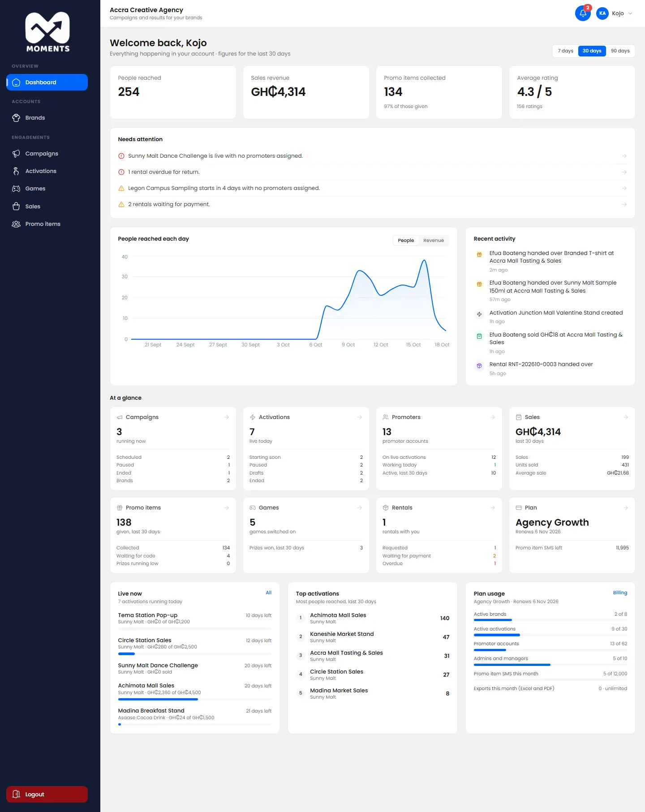This screenshot has width=645, height=812.
Task: Select the 90 days range
Action: tap(620, 51)
